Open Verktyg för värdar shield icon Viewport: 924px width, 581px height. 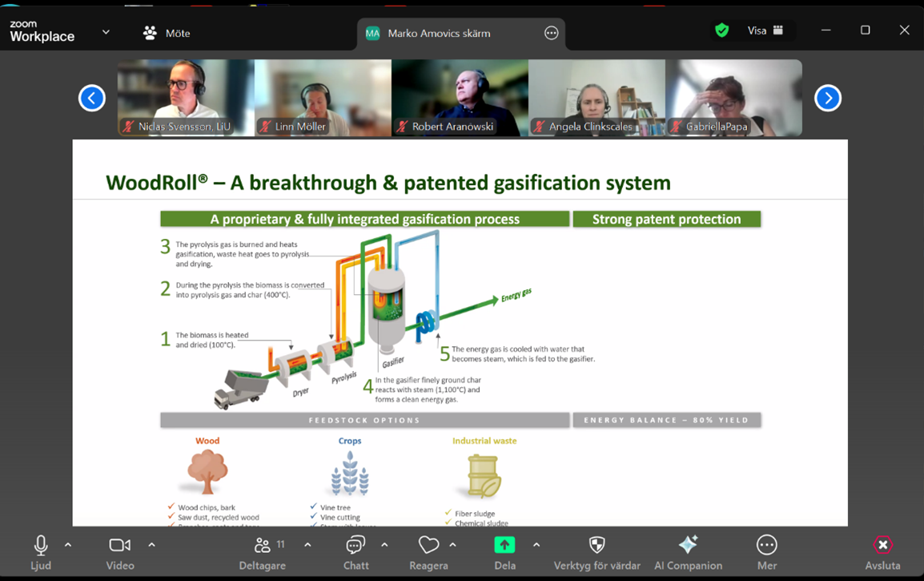(597, 546)
